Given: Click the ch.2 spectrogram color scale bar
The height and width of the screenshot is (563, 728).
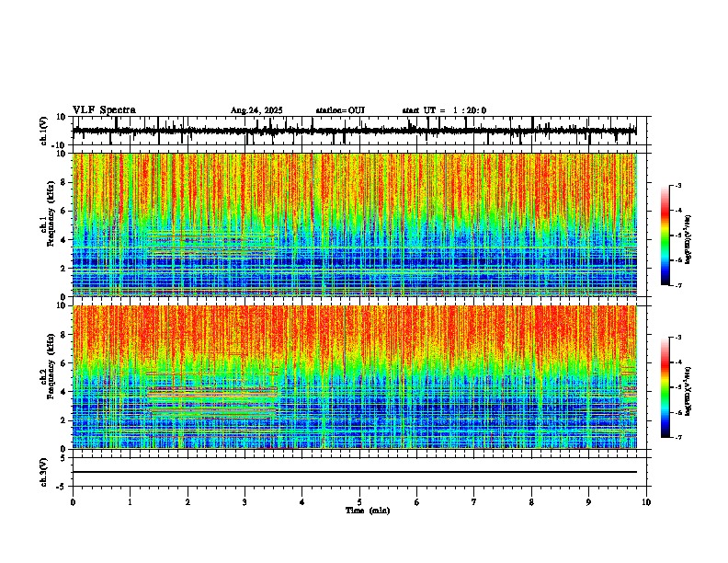Looking at the screenshot, I should pos(665,387).
